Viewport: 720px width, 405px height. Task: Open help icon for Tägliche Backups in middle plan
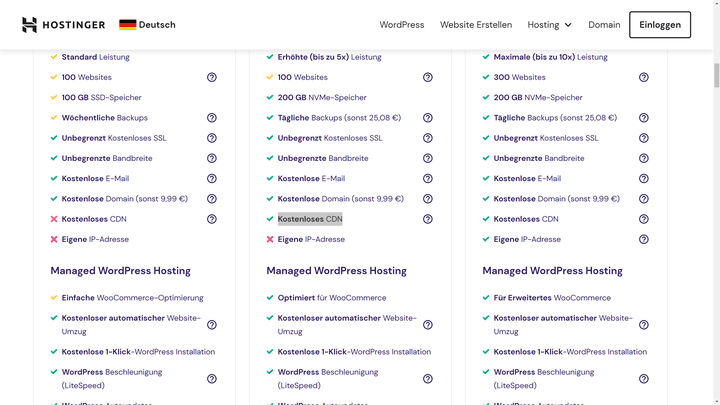[x=428, y=118]
